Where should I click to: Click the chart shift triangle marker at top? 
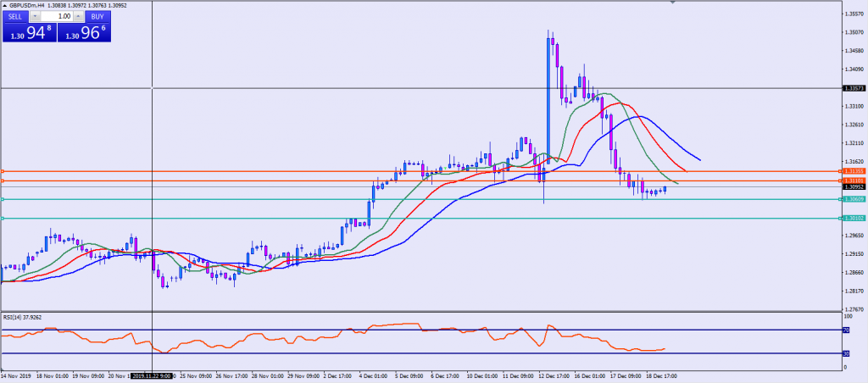(x=674, y=4)
